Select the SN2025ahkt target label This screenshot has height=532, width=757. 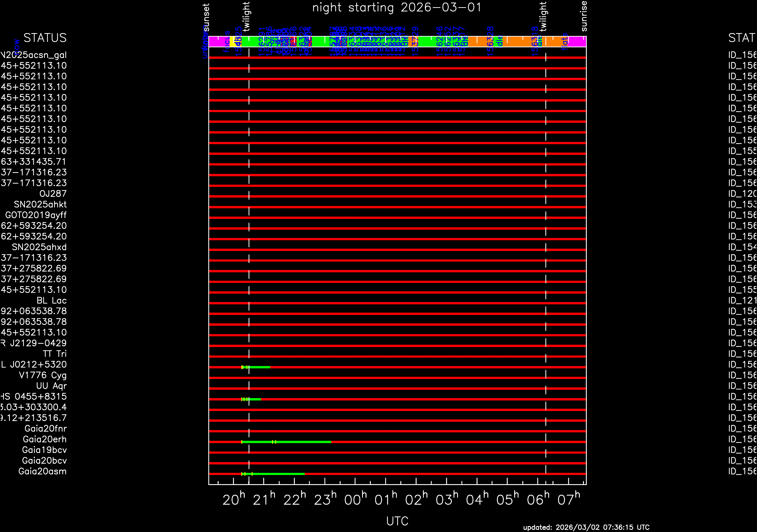[x=40, y=204]
